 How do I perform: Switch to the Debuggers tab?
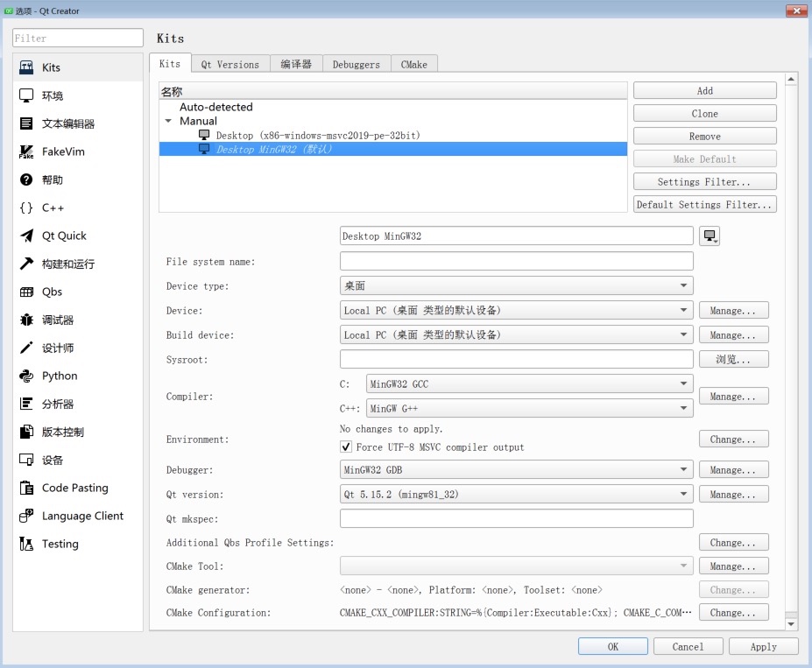coord(357,64)
